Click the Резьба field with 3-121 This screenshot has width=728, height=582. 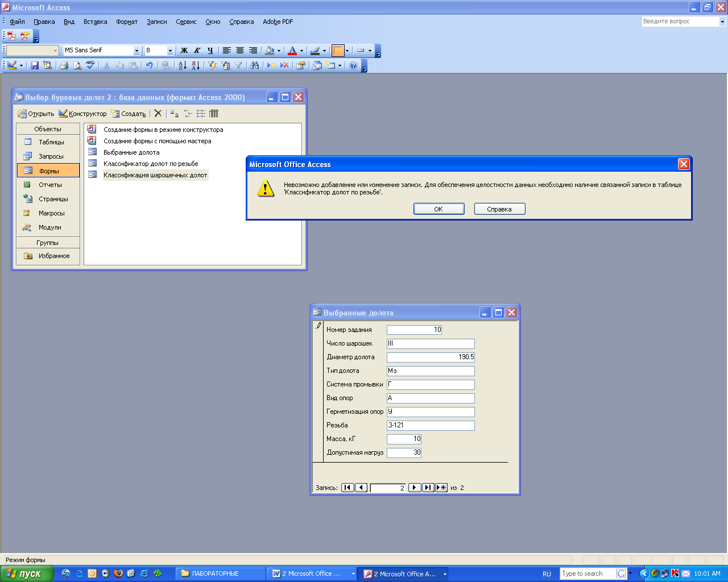(x=431, y=425)
